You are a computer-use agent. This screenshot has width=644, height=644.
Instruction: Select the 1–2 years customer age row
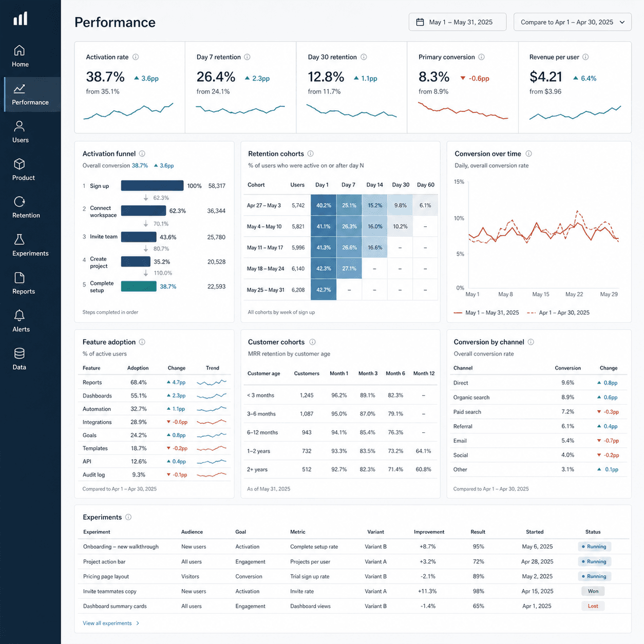tap(341, 451)
